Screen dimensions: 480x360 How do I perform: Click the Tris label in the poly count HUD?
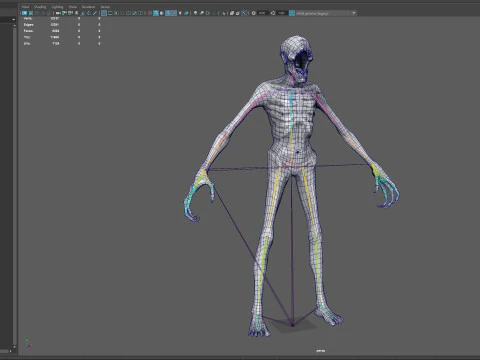pos(27,37)
